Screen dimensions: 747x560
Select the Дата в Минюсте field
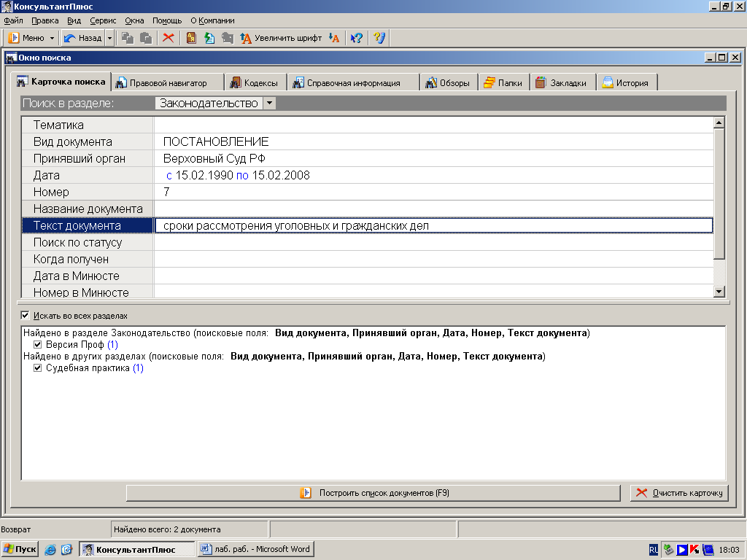pyautogui.click(x=367, y=276)
